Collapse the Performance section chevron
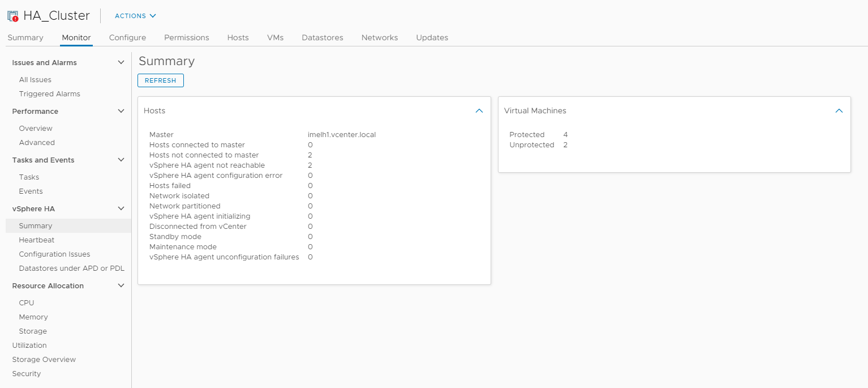This screenshot has height=388, width=868. 121,111
